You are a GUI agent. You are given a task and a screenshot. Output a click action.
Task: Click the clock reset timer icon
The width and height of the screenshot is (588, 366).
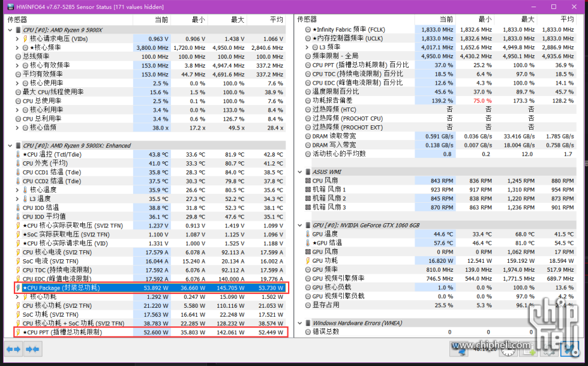[x=508, y=350]
